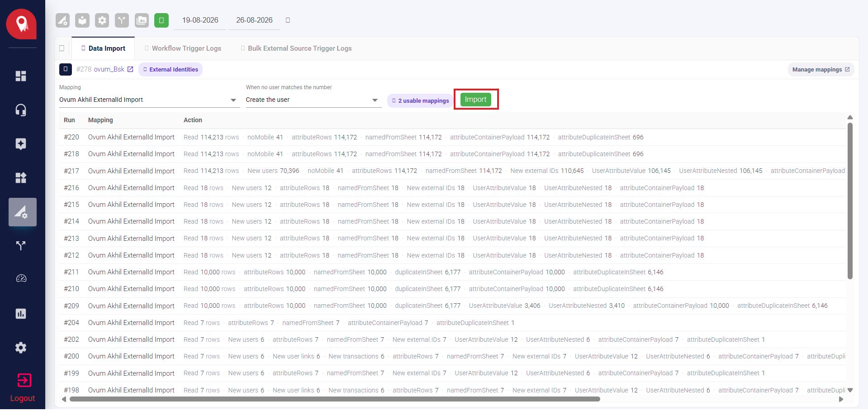This screenshot has height=411, width=868.
Task: Click the gear button in top toolbar
Action: (x=102, y=20)
